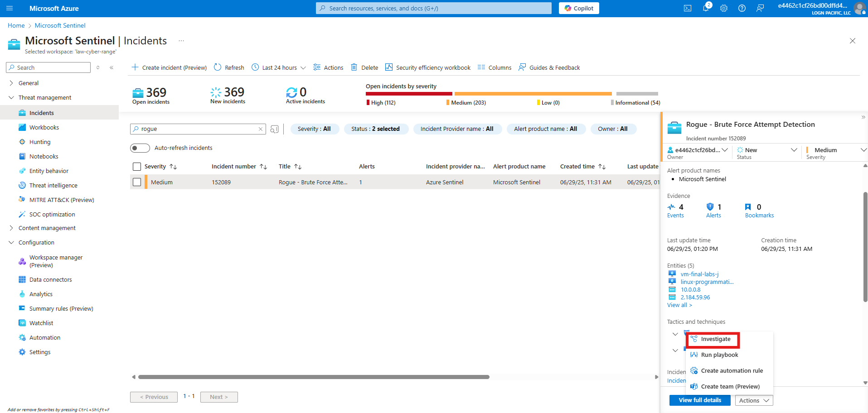
Task: Change the incident Status dropdown from New
Action: point(767,150)
